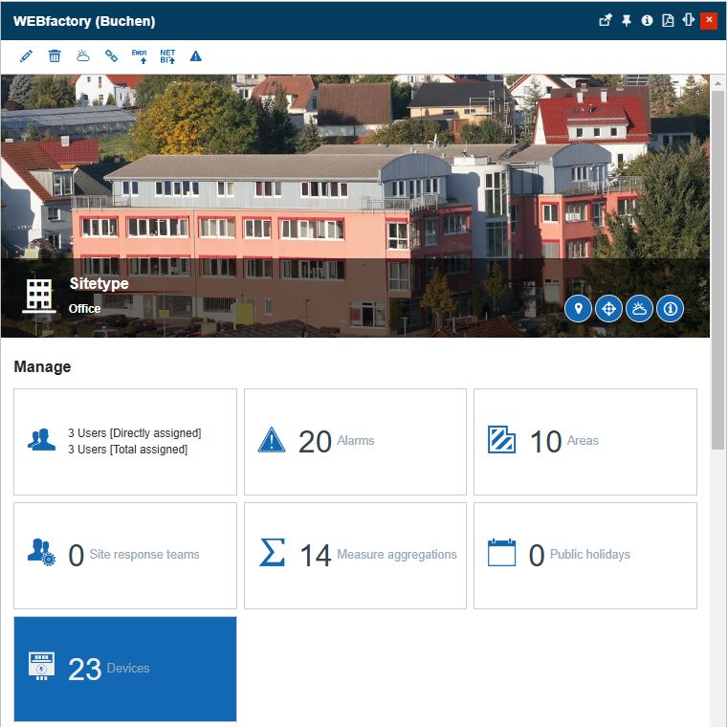The width and height of the screenshot is (728, 727).
Task: Click the round map pin location button
Action: (578, 309)
